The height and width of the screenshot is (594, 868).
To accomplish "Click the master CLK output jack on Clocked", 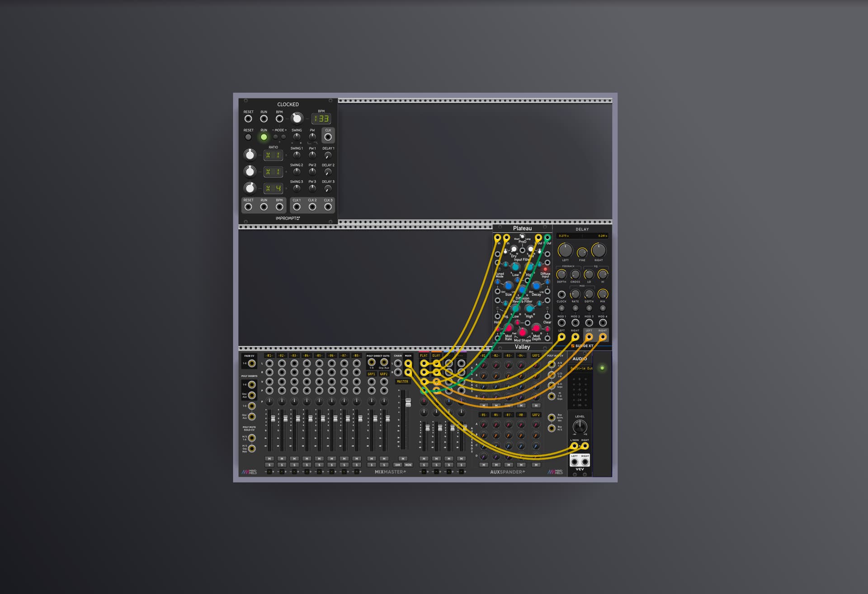I will (328, 137).
